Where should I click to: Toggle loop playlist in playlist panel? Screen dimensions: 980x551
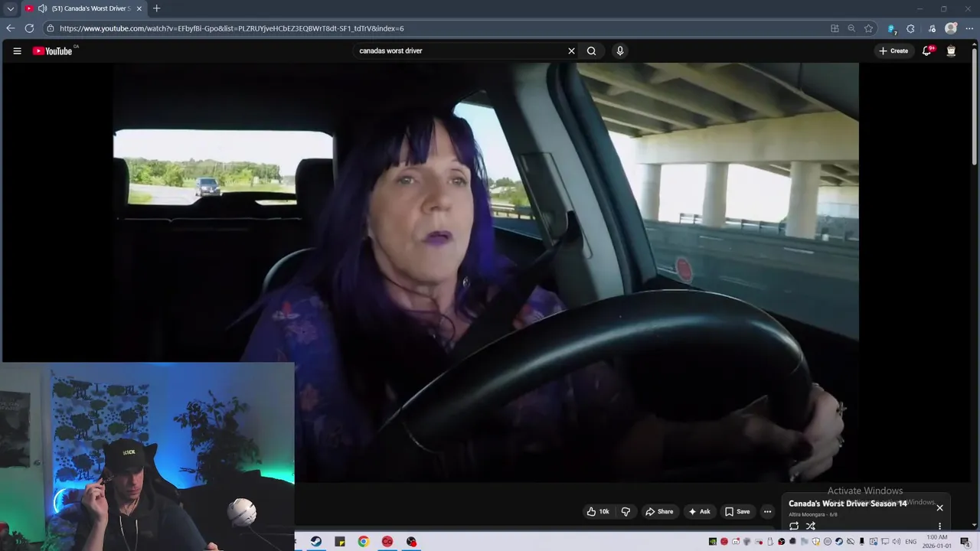point(794,526)
